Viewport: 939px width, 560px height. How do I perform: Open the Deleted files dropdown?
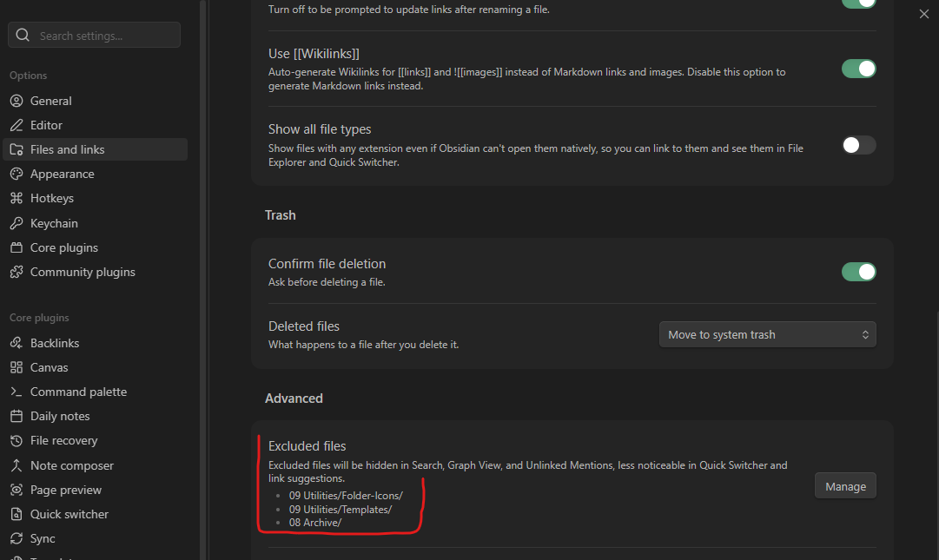[x=767, y=334]
